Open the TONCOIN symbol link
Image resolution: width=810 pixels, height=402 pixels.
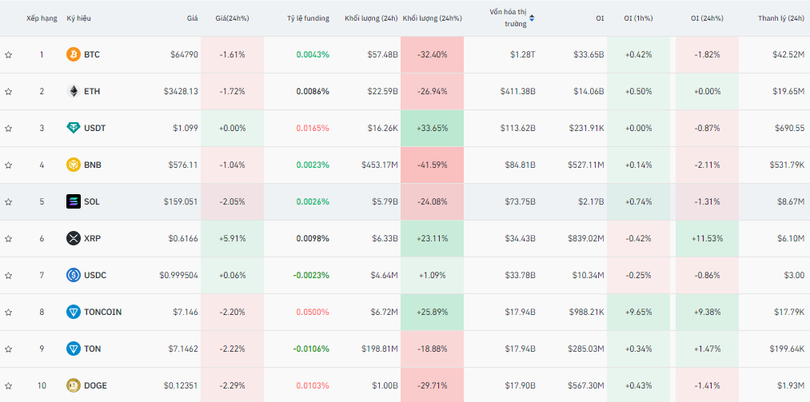[x=103, y=312]
